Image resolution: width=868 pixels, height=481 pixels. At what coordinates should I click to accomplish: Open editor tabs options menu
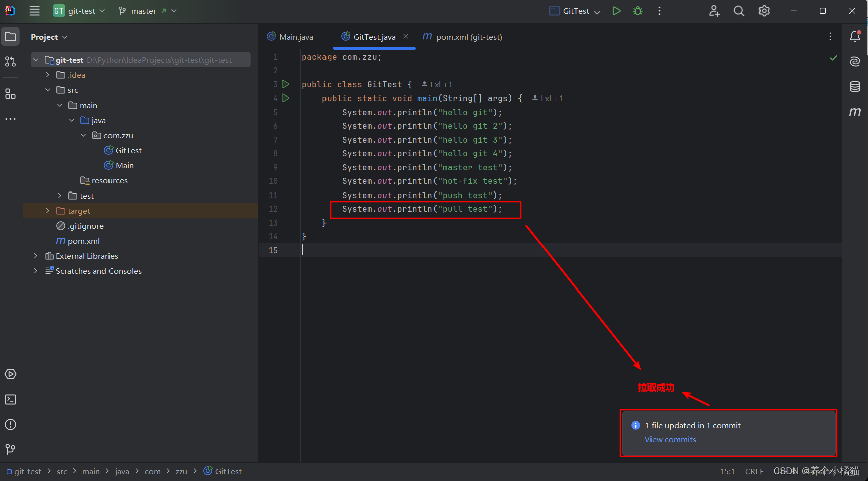(x=830, y=36)
